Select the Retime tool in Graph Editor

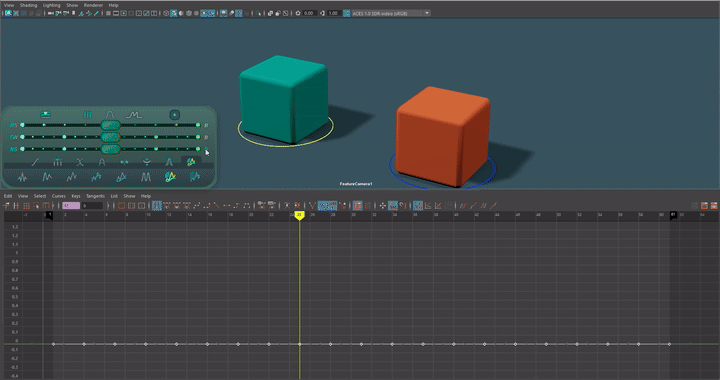[x=46, y=206]
